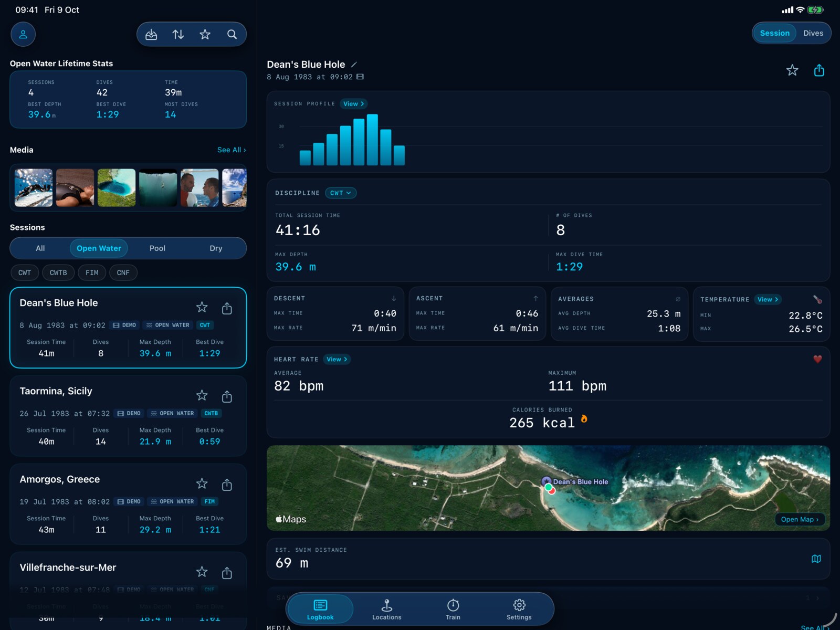This screenshot has width=840, height=630.
Task: Filter by FIM discipline chip
Action: [92, 272]
